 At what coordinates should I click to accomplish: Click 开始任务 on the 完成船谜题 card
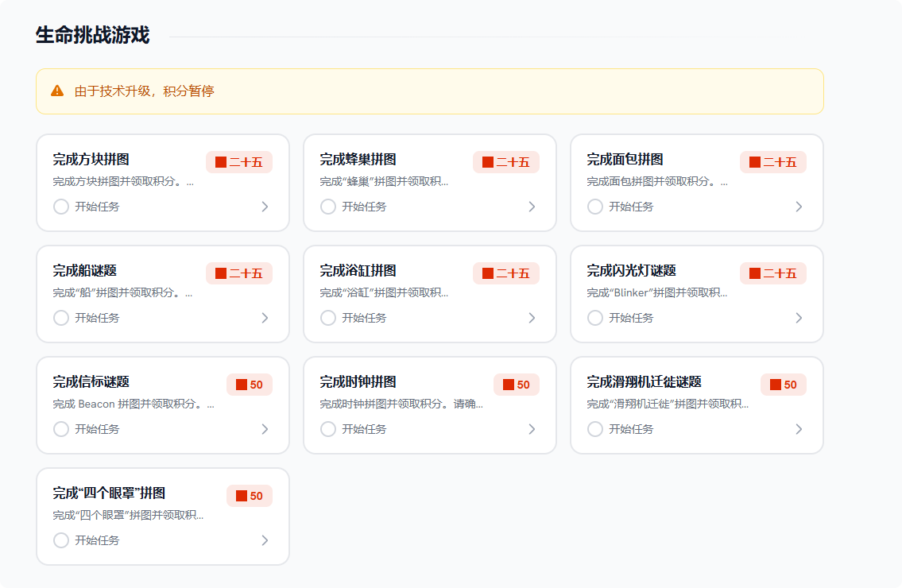(97, 318)
